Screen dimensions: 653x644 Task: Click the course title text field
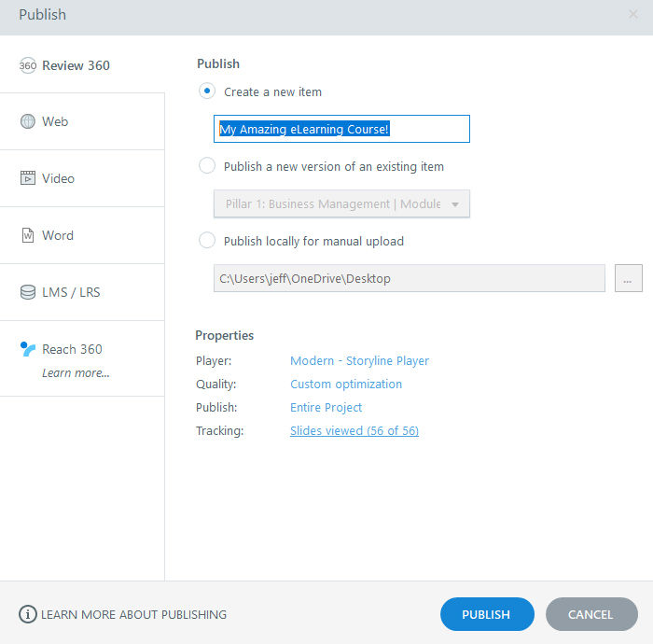point(341,129)
